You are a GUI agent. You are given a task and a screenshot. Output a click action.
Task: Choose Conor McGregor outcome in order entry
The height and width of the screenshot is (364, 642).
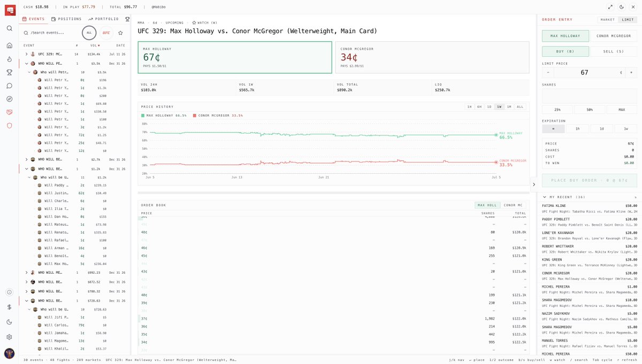coord(614,36)
